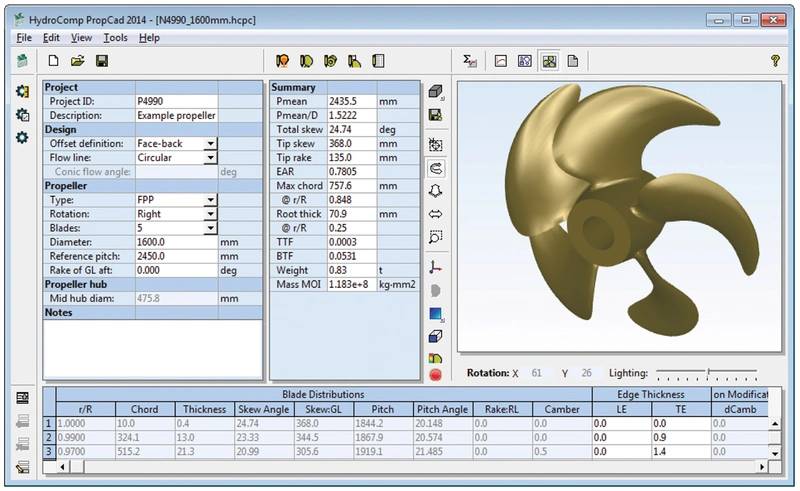Click the orange blade thickness profile icon

tap(355, 61)
